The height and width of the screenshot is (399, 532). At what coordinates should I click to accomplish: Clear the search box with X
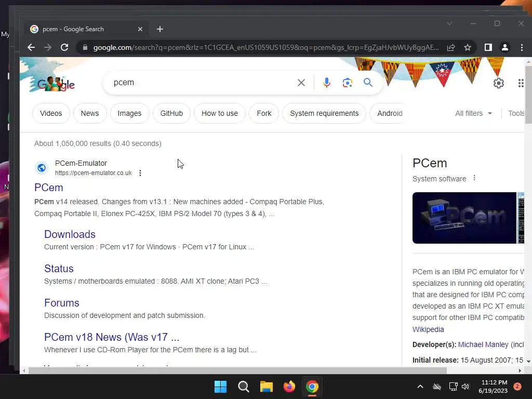point(301,83)
